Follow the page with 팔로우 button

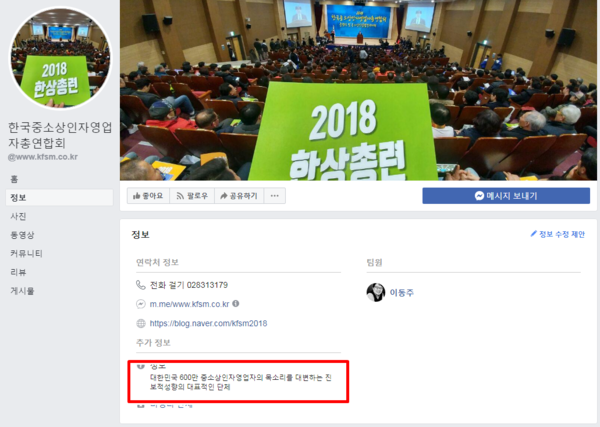192,196
